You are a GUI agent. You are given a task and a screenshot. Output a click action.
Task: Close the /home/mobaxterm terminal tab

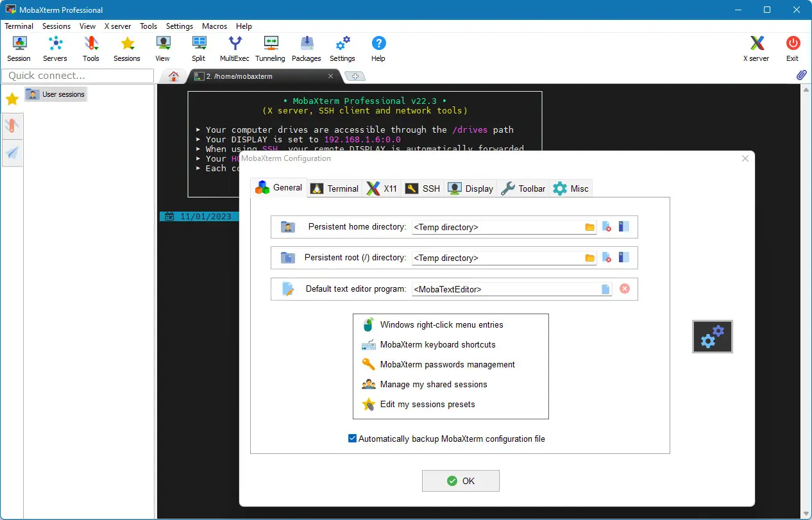331,76
